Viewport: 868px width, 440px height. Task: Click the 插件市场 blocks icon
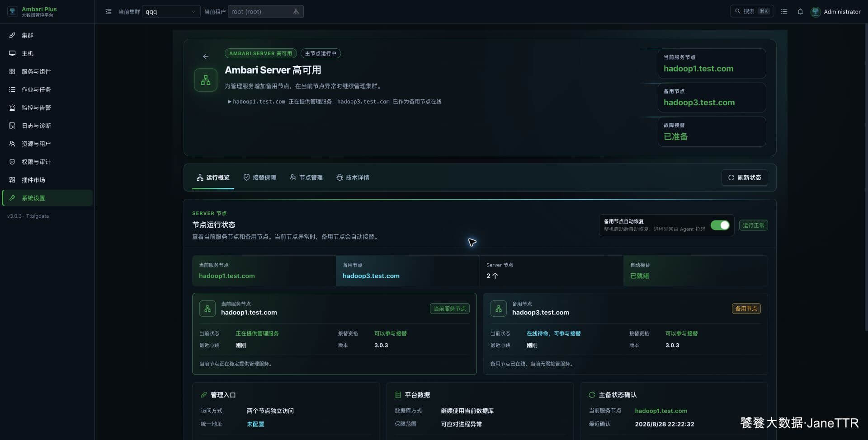tap(12, 180)
